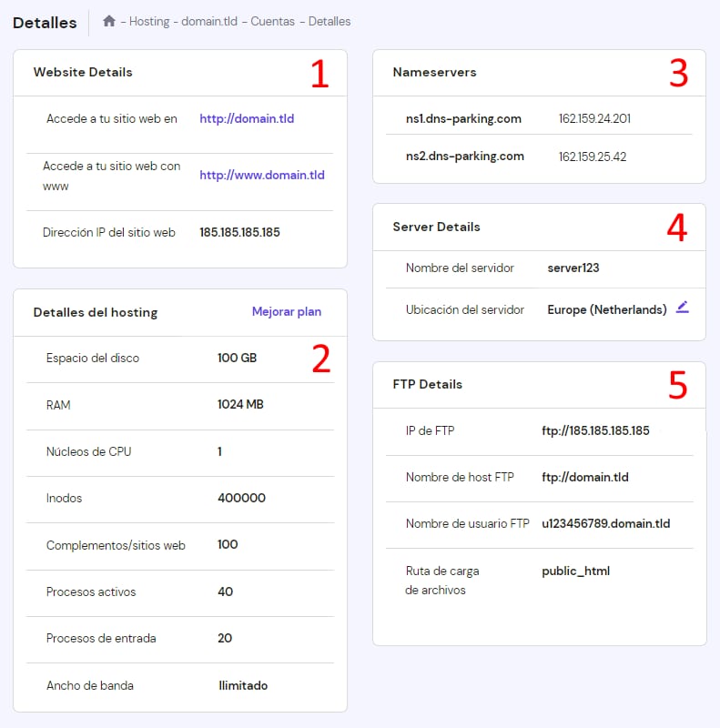Click ns1.dns-parking.com nameserver entry

click(x=464, y=119)
